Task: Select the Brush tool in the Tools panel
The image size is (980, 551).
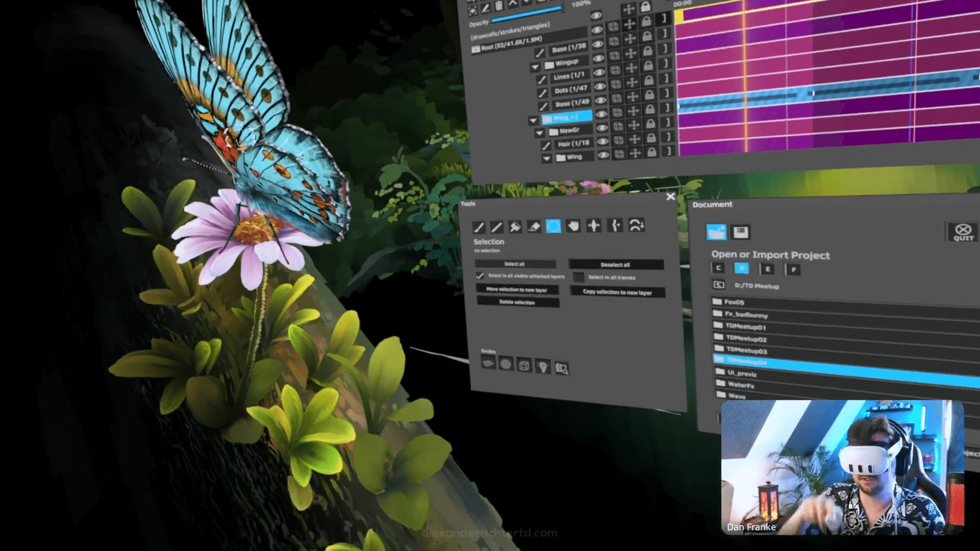Action: [x=479, y=227]
